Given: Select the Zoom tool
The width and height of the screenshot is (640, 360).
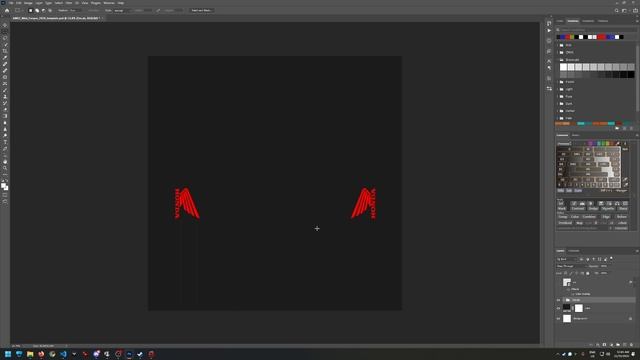Looking at the screenshot, I should 5,168.
